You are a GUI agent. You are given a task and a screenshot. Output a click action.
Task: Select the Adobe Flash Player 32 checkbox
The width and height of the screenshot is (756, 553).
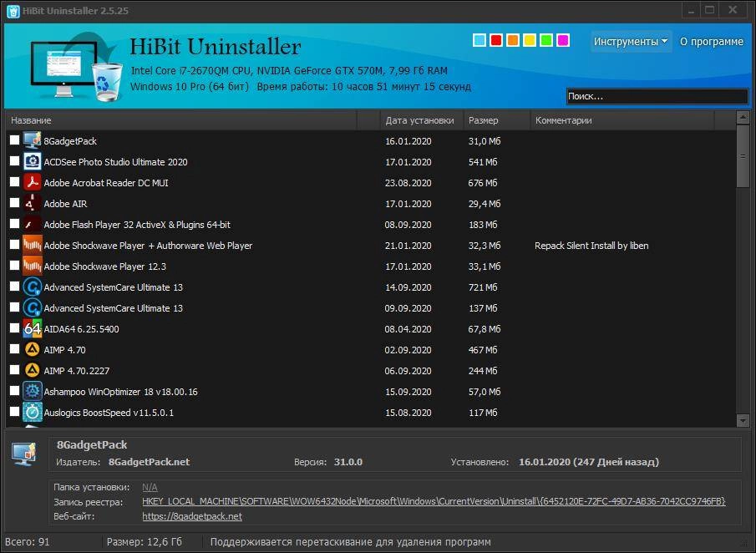pos(14,223)
